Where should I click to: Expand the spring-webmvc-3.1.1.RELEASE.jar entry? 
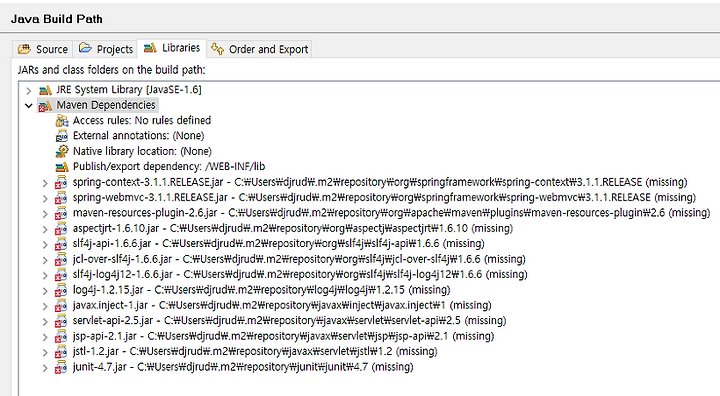[45, 198]
